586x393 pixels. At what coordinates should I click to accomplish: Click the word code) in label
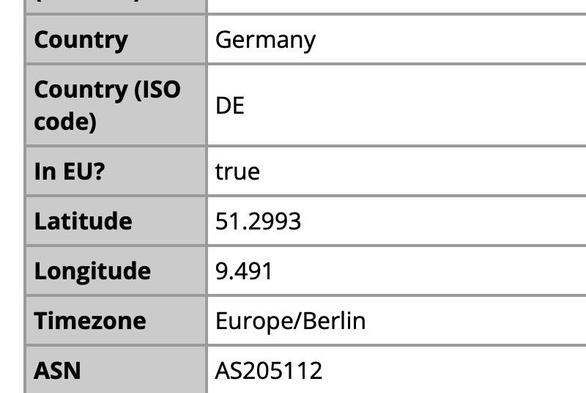tap(65, 122)
